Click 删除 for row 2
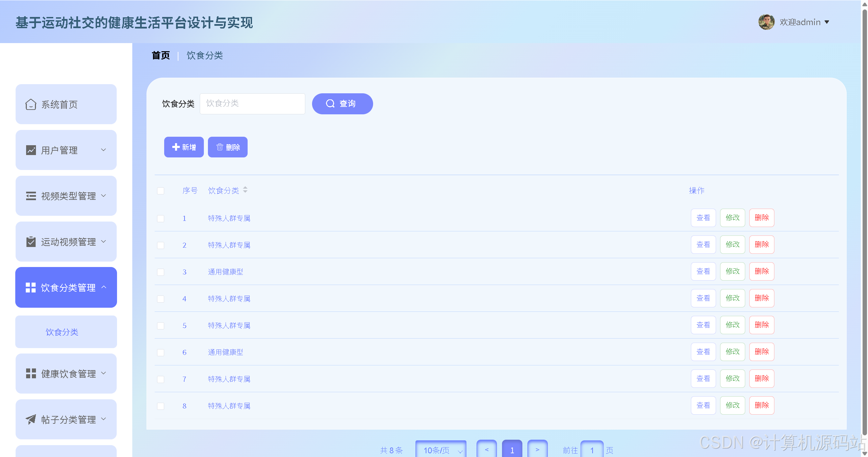 click(762, 244)
